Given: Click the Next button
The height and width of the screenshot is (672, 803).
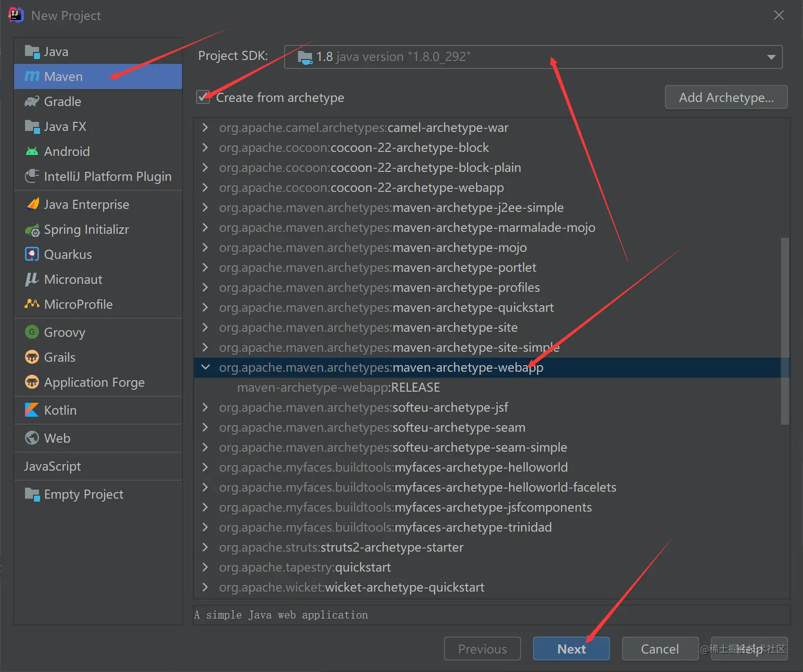Looking at the screenshot, I should coord(571,649).
